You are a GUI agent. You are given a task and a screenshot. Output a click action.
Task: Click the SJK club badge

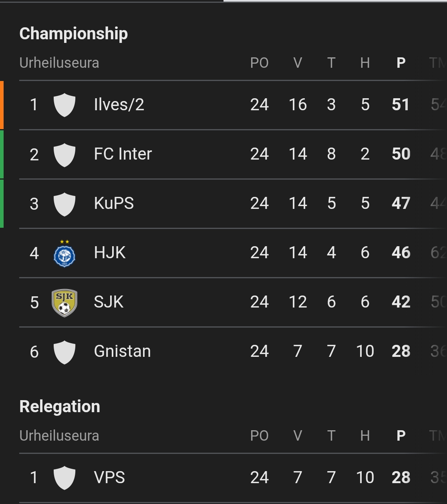64,303
